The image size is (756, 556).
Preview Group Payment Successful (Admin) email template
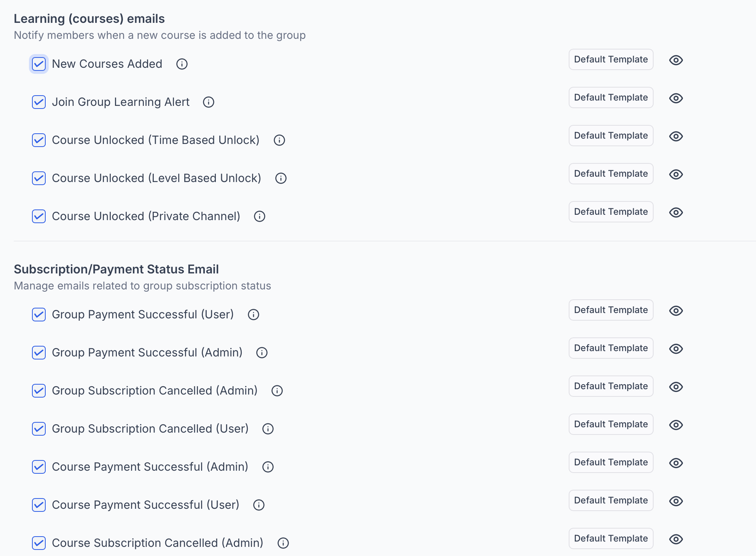click(x=676, y=349)
